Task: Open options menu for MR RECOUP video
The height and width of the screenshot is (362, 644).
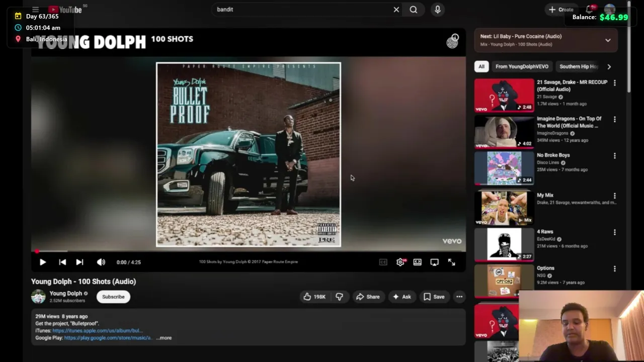Action: (614, 83)
